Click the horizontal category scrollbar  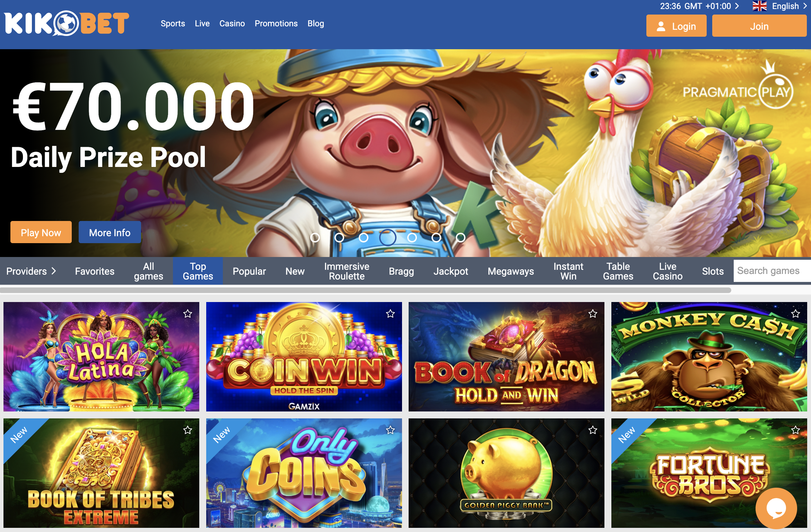coord(366,290)
